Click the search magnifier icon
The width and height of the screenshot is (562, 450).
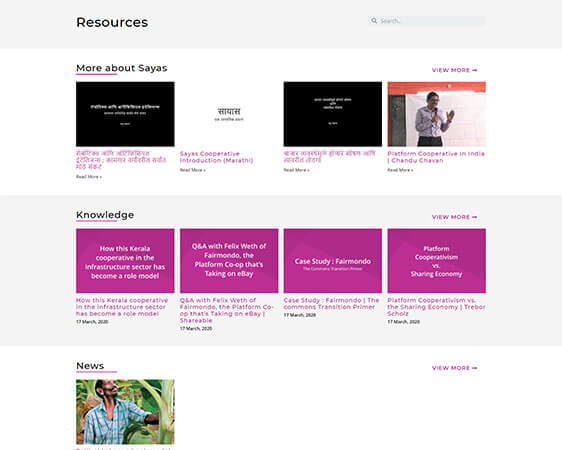[374, 21]
